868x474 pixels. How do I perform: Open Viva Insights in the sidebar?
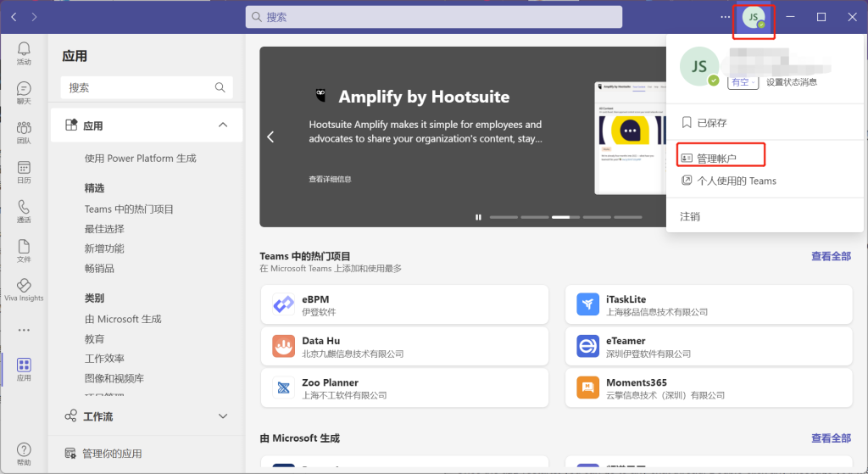click(x=24, y=289)
